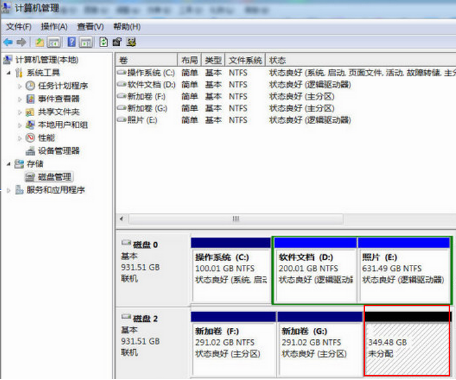Expand the 性能 node arrow

point(19,138)
